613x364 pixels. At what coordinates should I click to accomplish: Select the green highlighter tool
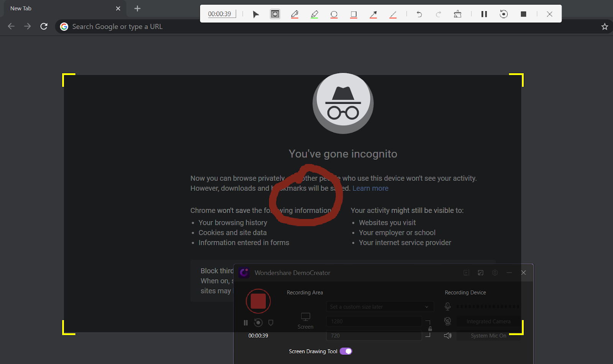315,14
